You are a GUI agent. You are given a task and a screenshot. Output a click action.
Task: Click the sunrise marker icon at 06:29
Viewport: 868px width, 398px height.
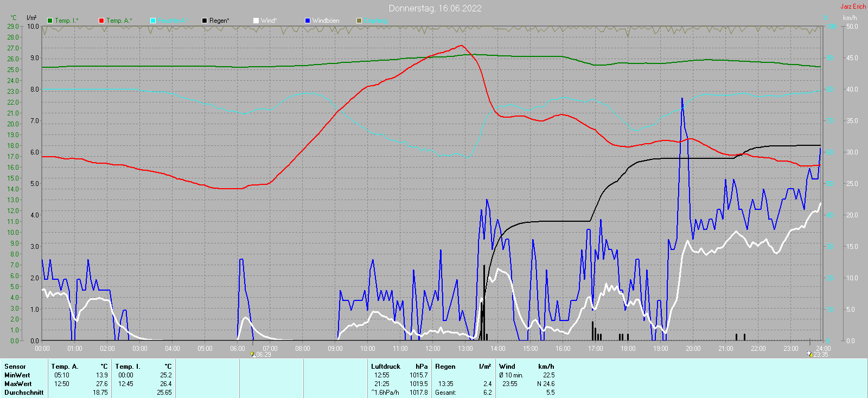tap(252, 354)
